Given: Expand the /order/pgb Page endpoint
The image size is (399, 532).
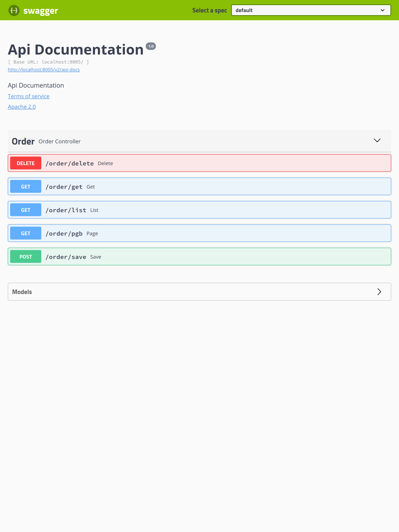Looking at the screenshot, I should click(x=64, y=233).
